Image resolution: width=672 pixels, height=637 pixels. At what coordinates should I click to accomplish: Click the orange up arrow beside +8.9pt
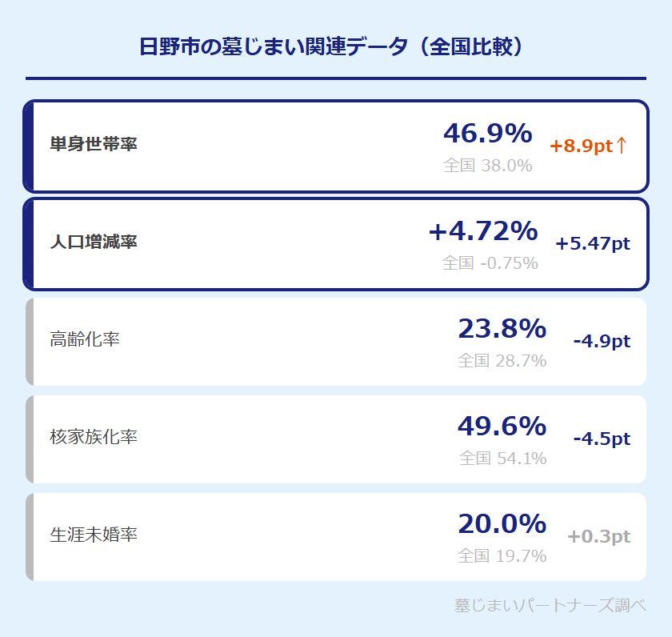click(x=622, y=146)
